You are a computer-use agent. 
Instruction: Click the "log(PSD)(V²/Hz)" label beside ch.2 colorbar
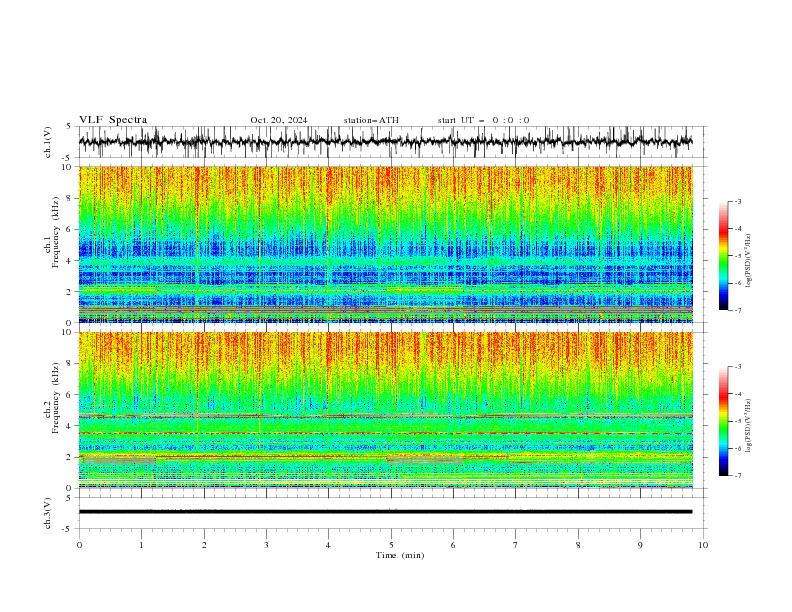click(748, 426)
